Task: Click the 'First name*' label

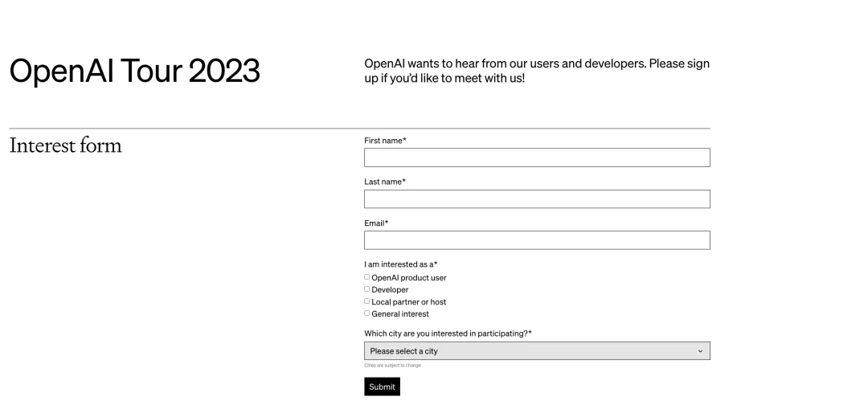Action: pos(385,141)
